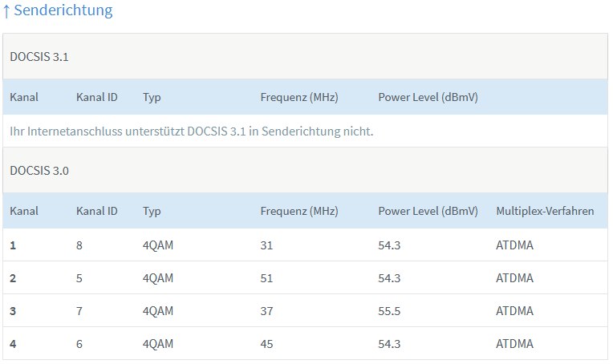This screenshot has width=613, height=364.
Task: Click the Frequenz (MHz) header in DOCSIS 3.0
Action: pos(299,211)
